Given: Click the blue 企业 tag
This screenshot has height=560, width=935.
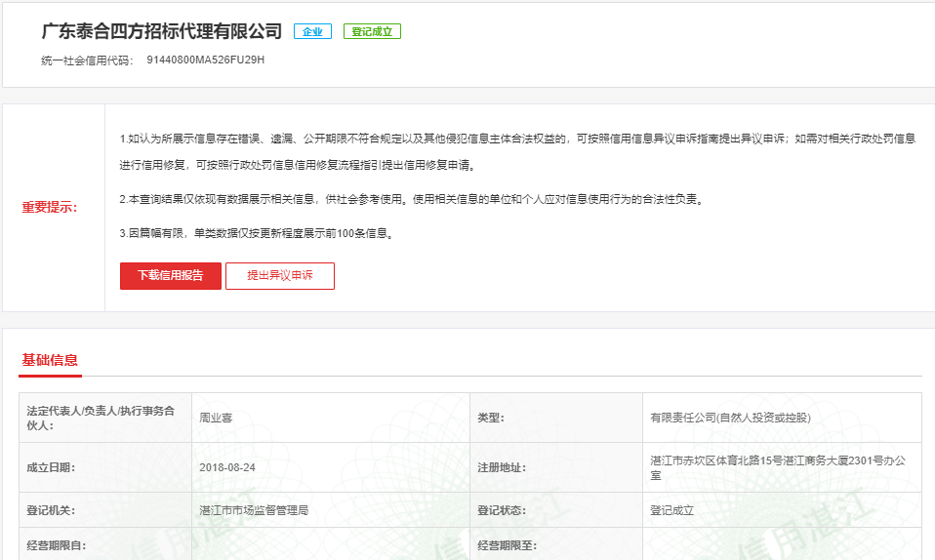Looking at the screenshot, I should click(x=312, y=31).
